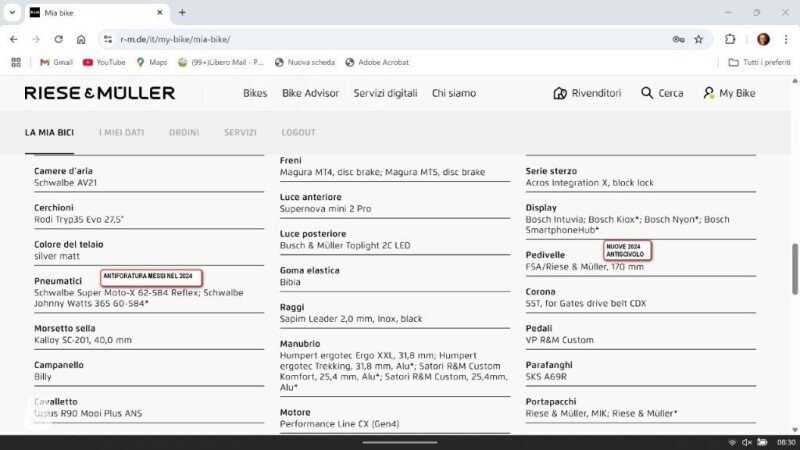Open a new browser tab
The image size is (800, 450).
coord(182,13)
